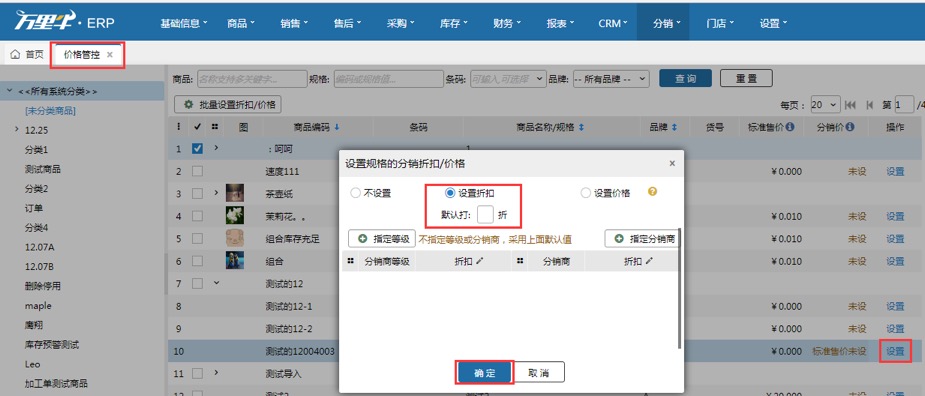Expand the 测试导入 row chevron
The width and height of the screenshot is (925, 396).
pyautogui.click(x=216, y=372)
